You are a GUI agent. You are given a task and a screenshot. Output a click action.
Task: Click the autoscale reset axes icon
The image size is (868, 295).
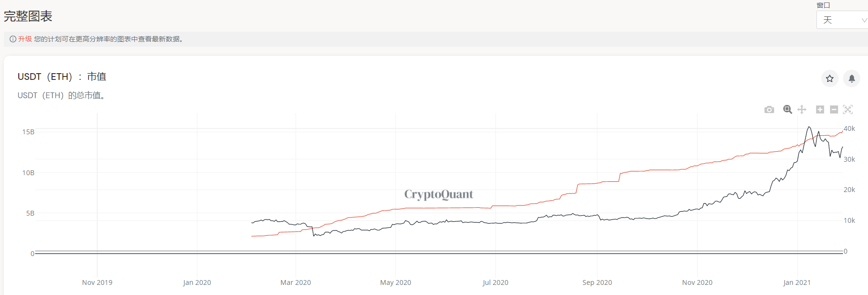click(848, 110)
